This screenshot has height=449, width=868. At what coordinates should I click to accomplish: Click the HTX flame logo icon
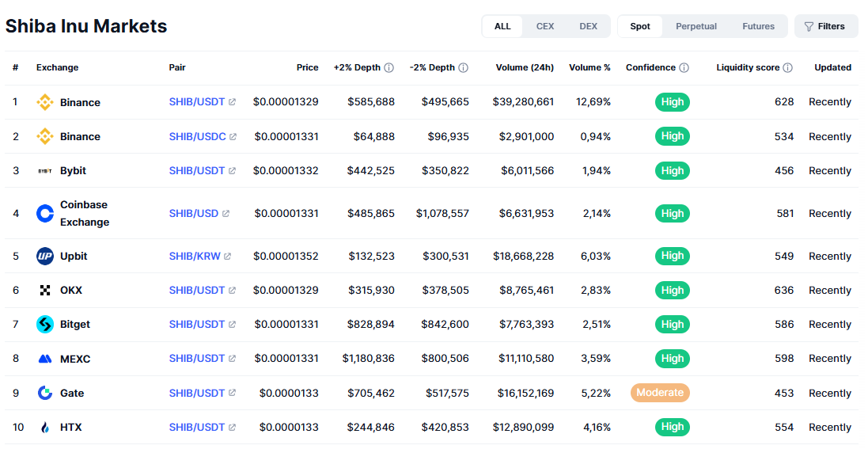45,428
